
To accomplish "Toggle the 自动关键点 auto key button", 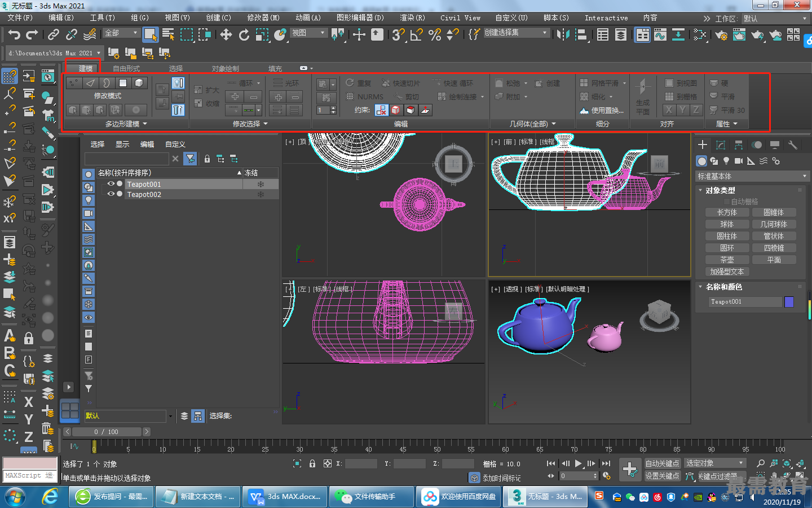I will tap(662, 463).
